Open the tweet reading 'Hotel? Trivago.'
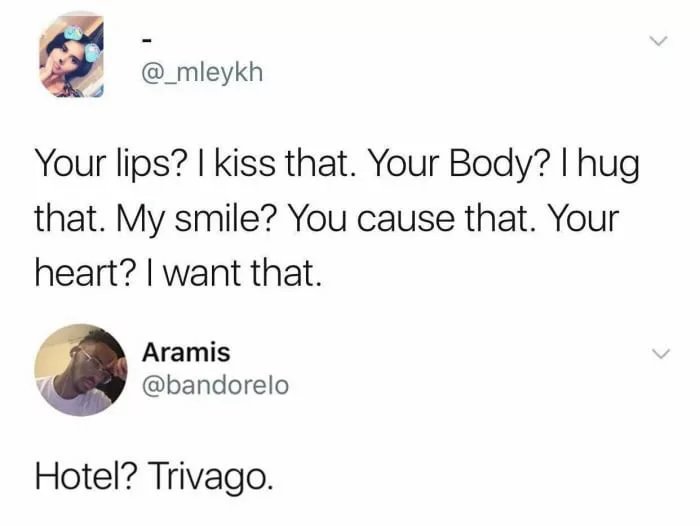The image size is (700, 526). (154, 476)
